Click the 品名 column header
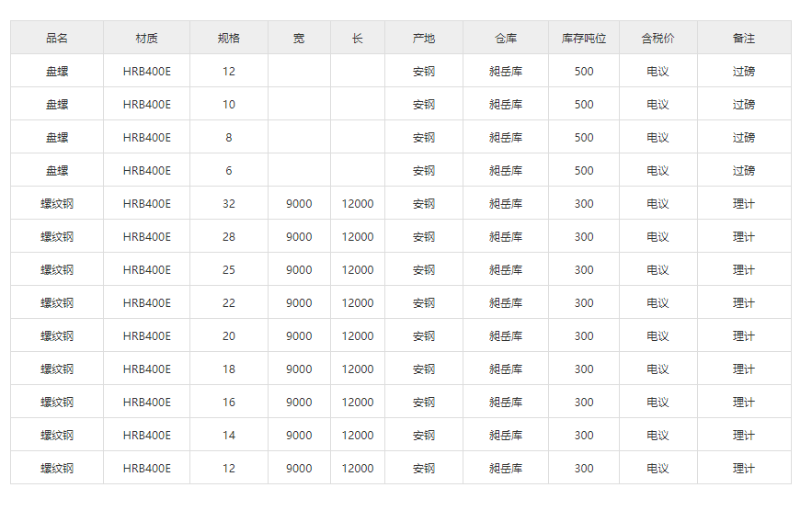Viewport: 812px width, 522px height. [x=57, y=38]
